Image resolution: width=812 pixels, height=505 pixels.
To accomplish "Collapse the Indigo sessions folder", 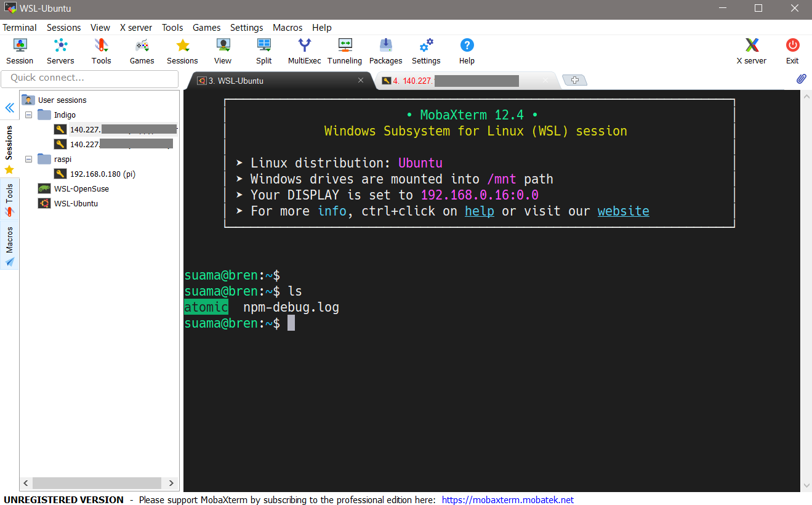I will pyautogui.click(x=28, y=115).
